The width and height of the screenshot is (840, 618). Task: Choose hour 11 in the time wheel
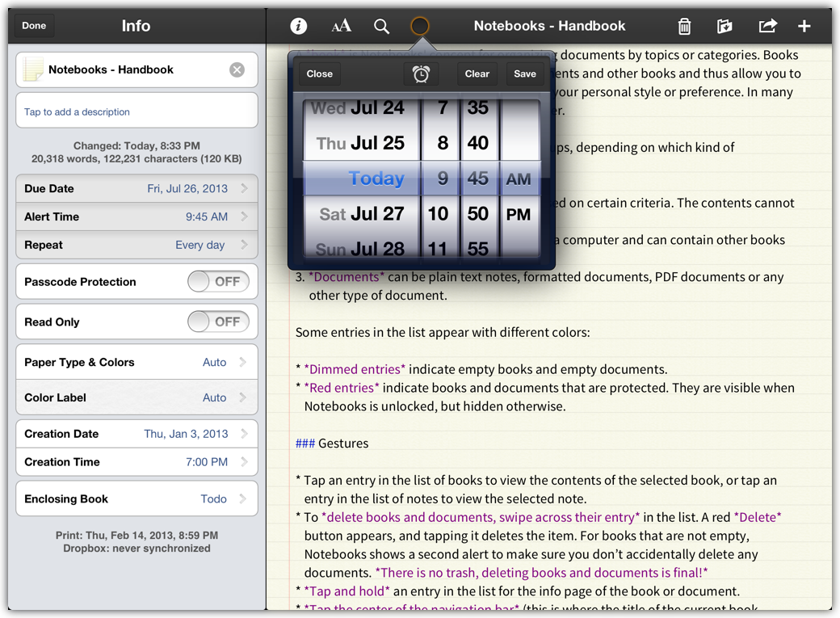pos(438,248)
